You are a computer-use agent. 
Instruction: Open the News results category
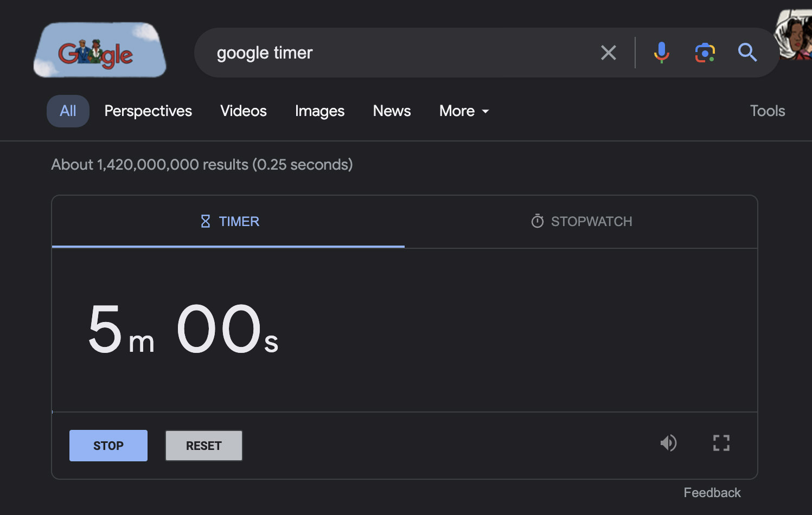(391, 111)
